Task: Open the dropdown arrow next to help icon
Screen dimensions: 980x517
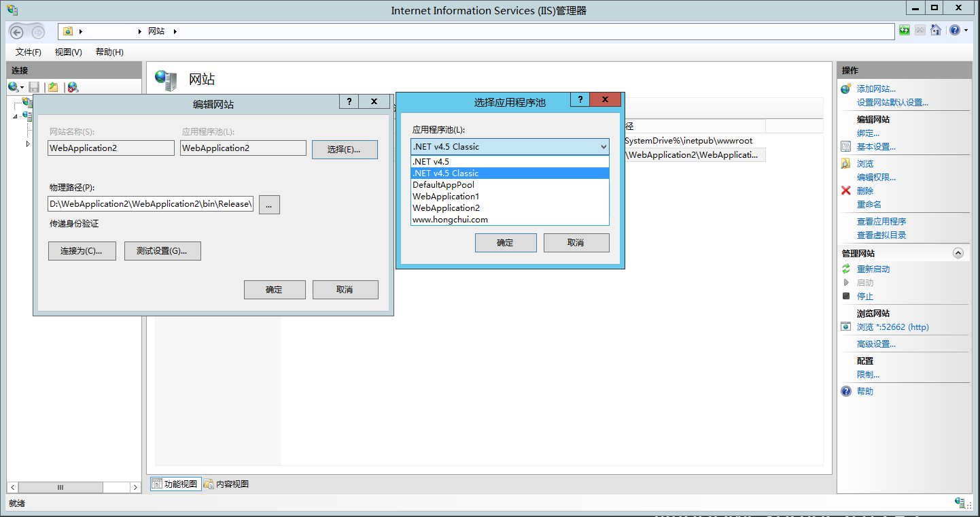Action: click(964, 30)
